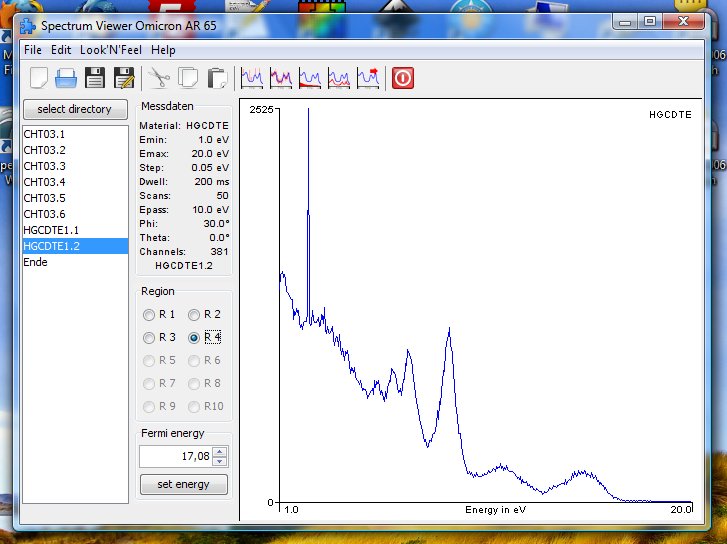Click the blue printer icon
The height and width of the screenshot is (544, 727).
pos(67,77)
